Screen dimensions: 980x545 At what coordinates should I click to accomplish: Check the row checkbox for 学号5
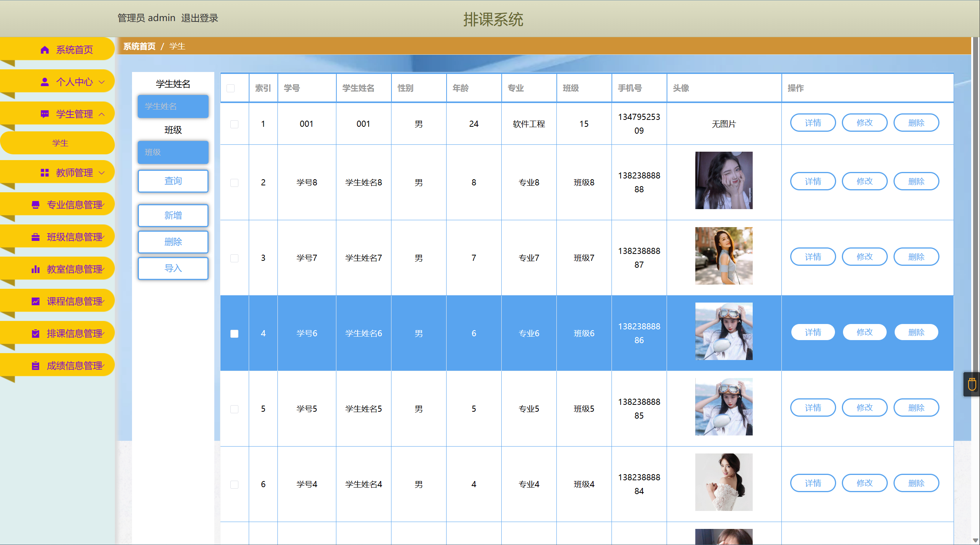point(235,409)
